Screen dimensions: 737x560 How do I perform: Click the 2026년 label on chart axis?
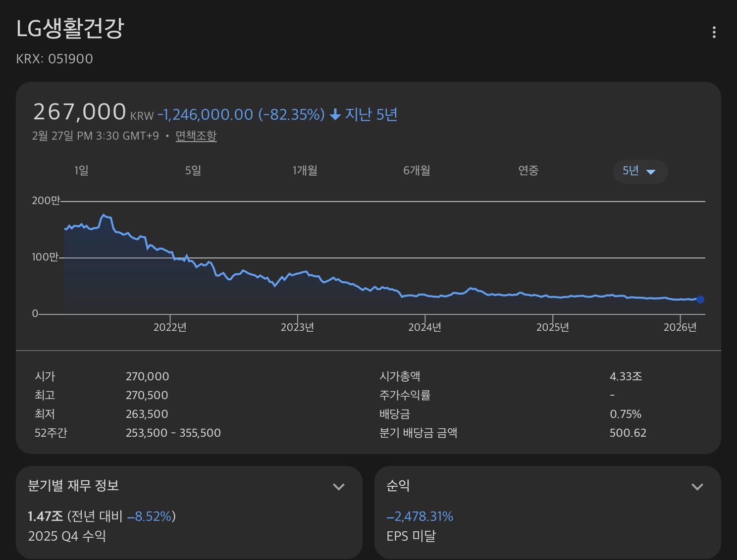coord(680,327)
